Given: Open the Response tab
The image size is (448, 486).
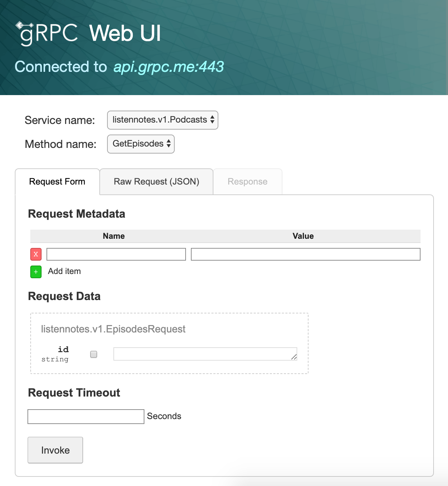Looking at the screenshot, I should (247, 181).
